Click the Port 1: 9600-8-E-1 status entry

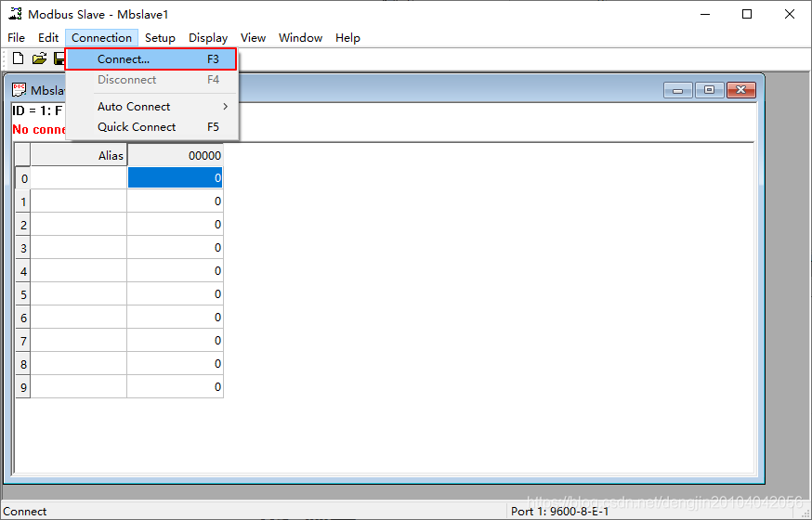(x=560, y=512)
